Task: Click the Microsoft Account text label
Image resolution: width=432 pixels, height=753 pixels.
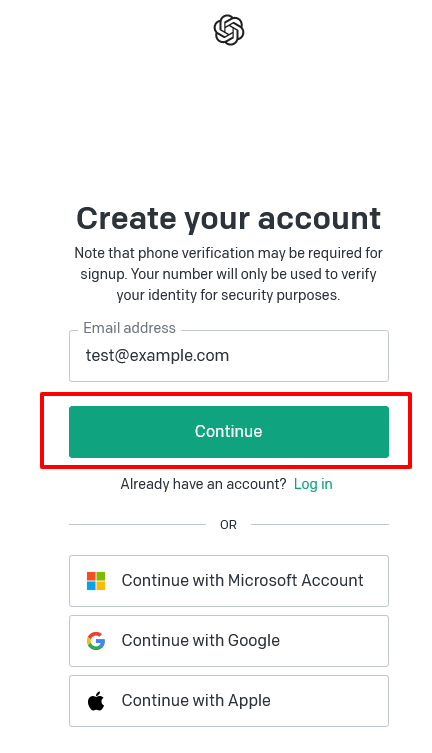Action: click(x=296, y=580)
